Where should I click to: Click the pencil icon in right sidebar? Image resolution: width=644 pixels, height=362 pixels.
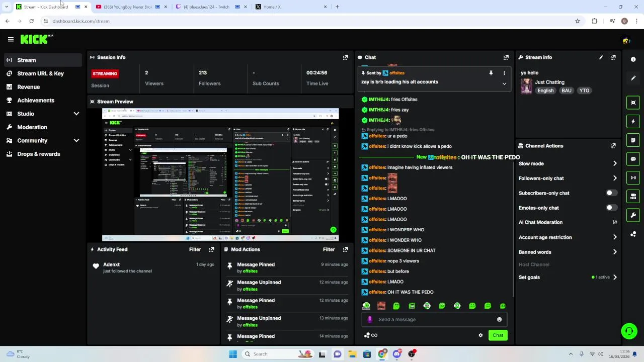tap(633, 78)
